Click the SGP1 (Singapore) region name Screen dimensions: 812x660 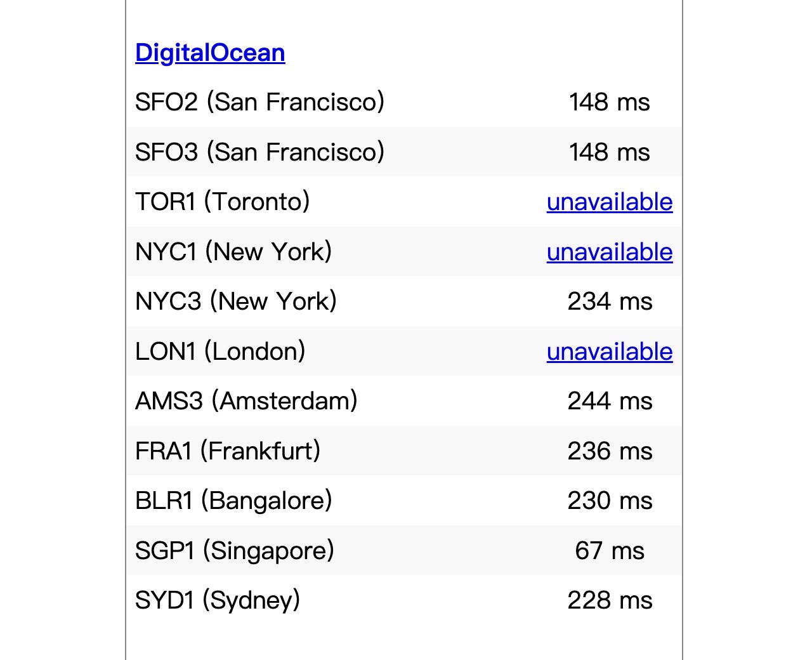235,551
